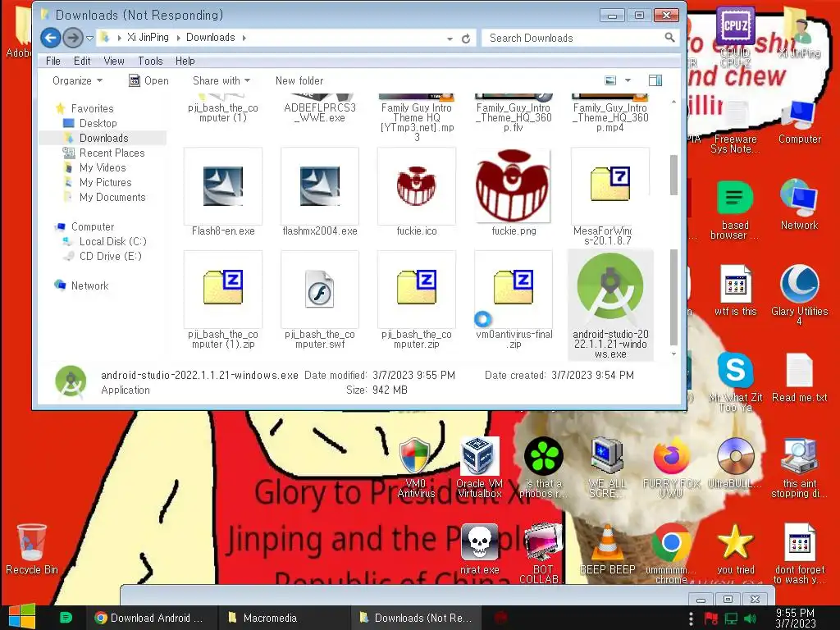Open the File menu
Screen dimensions: 840x630
[x=53, y=61]
